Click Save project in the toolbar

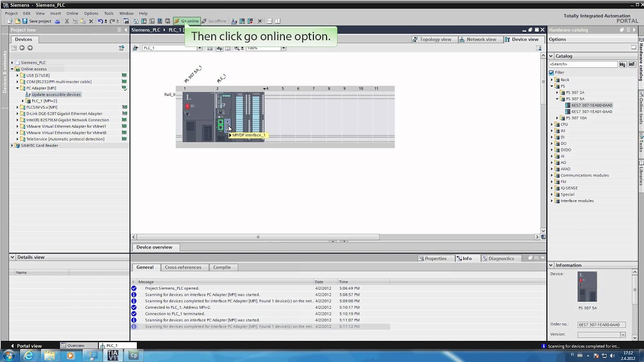(x=36, y=21)
